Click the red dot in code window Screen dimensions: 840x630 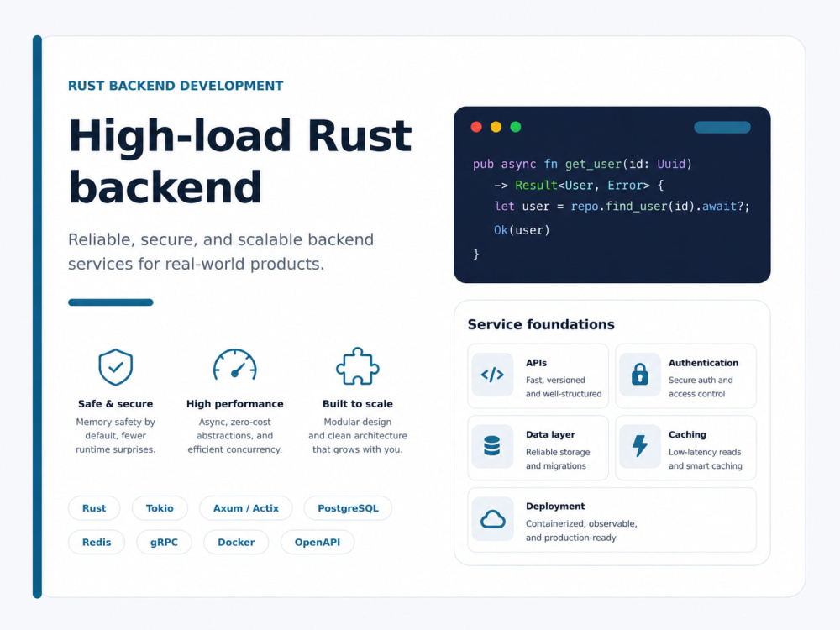(x=476, y=127)
